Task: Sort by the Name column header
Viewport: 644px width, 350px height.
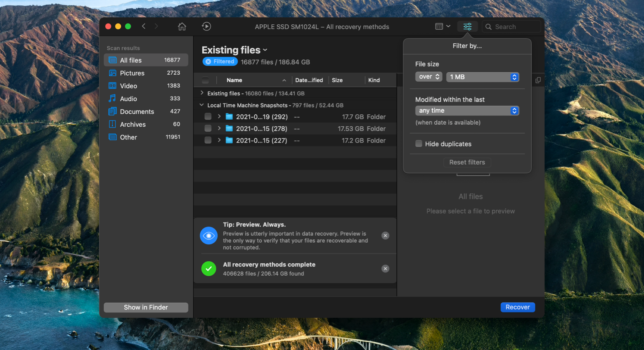Action: pyautogui.click(x=234, y=80)
